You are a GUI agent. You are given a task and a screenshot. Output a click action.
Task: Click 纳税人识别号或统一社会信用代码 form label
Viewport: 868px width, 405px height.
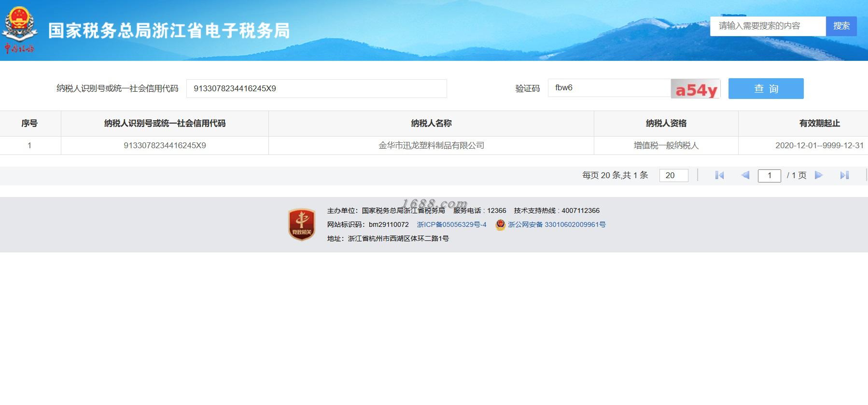117,88
